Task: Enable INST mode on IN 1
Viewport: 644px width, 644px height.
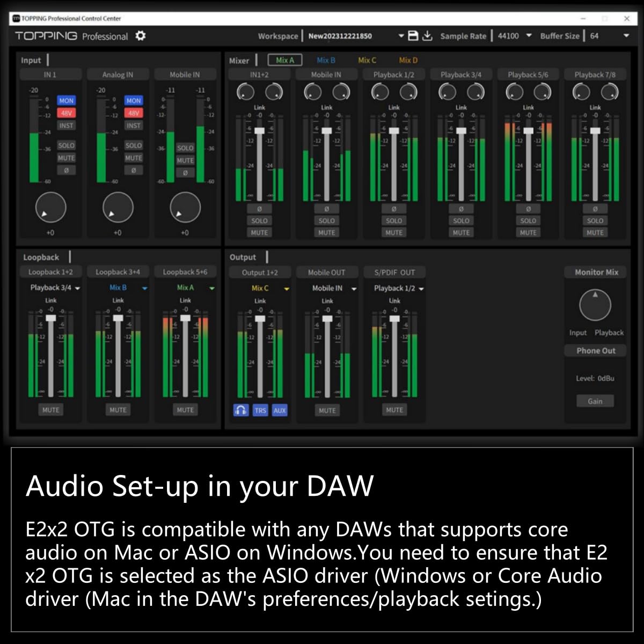Action: coord(66,126)
